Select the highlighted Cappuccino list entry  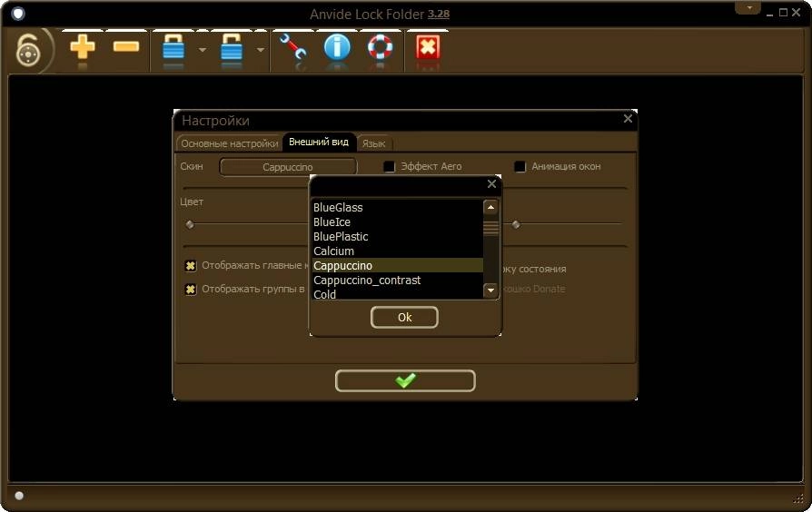tap(397, 265)
